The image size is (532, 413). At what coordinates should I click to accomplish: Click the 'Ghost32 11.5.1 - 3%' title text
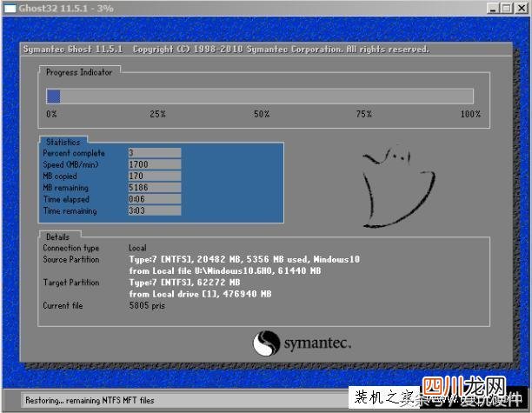(66, 8)
